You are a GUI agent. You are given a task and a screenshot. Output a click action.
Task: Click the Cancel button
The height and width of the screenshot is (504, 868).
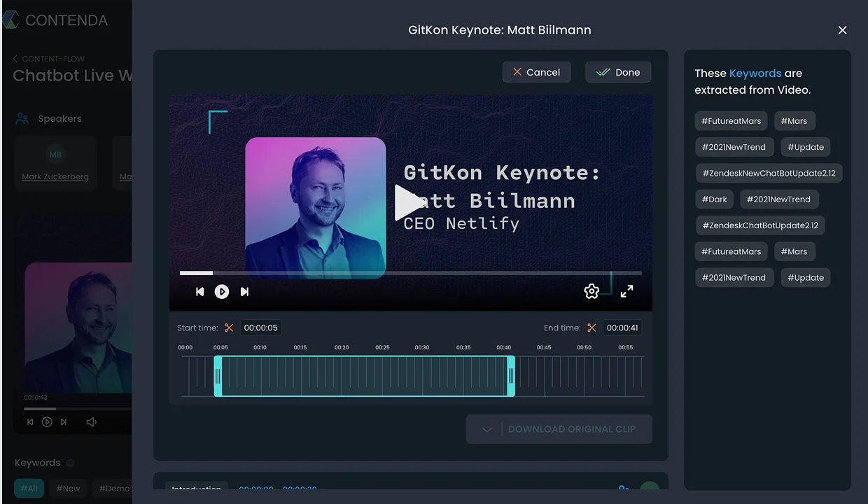[536, 72]
